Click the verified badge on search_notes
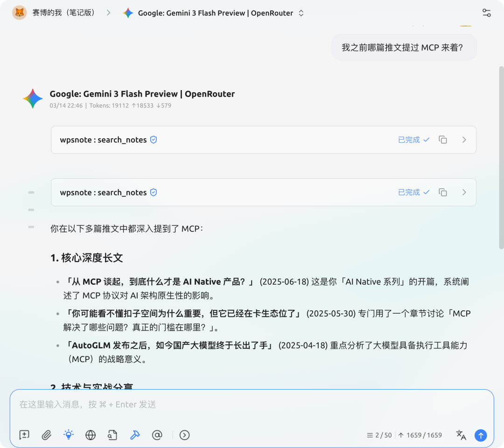This screenshot has width=504, height=448. 154,140
